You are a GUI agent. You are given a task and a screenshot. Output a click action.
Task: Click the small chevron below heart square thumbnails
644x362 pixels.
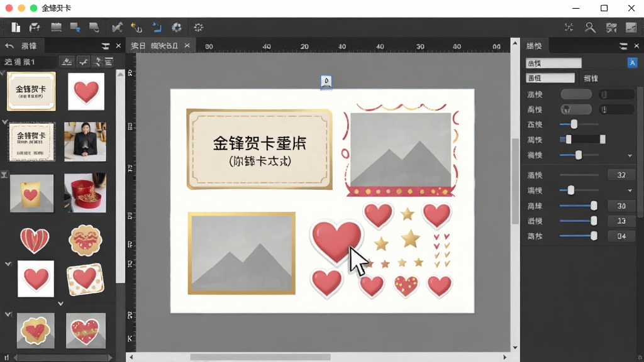point(60,304)
